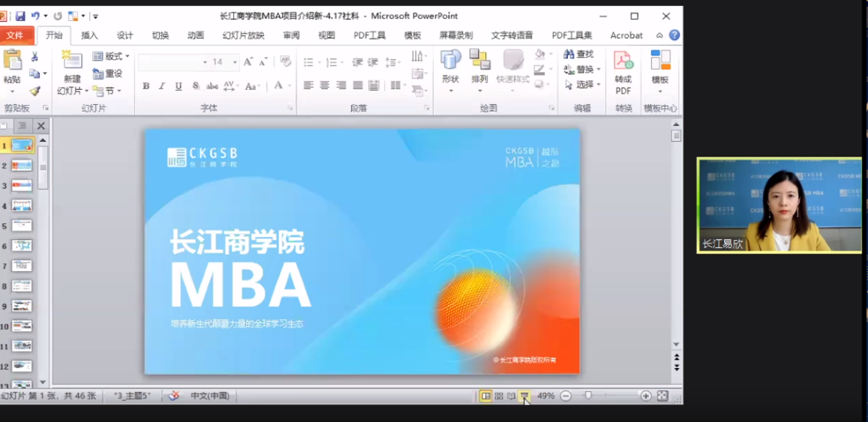Open the Acrobat ribbon tab

(626, 35)
